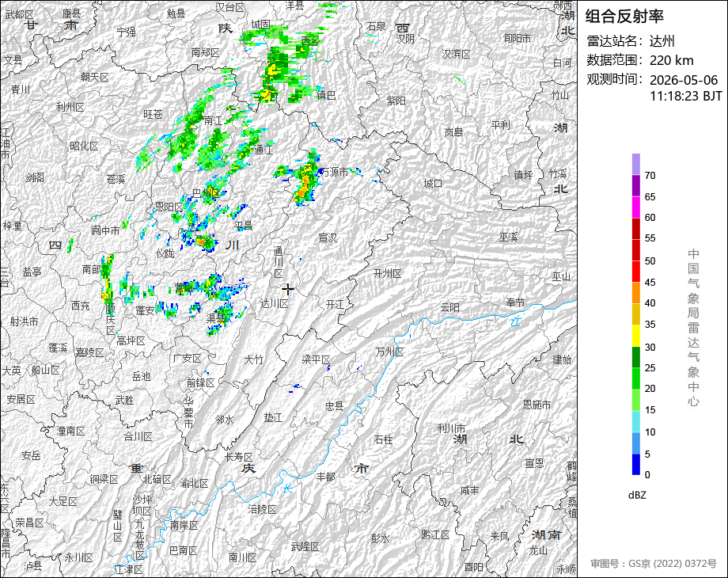Click the cyan 10–15 dBZ legend segment

[x=636, y=421]
